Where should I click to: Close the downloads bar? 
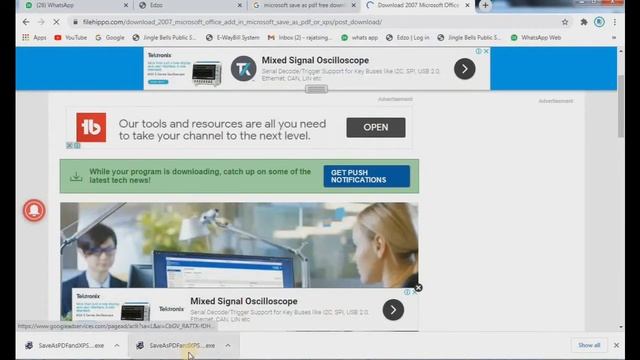click(x=616, y=345)
